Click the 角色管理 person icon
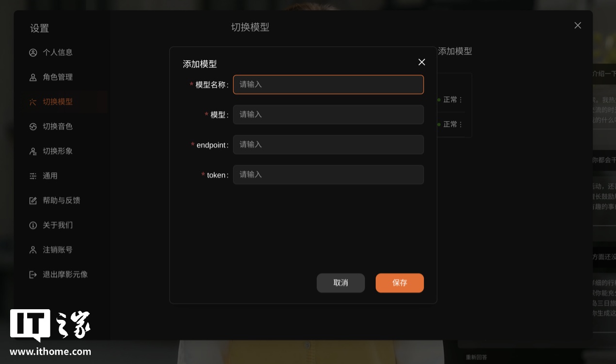The image size is (616, 364). [x=33, y=77]
